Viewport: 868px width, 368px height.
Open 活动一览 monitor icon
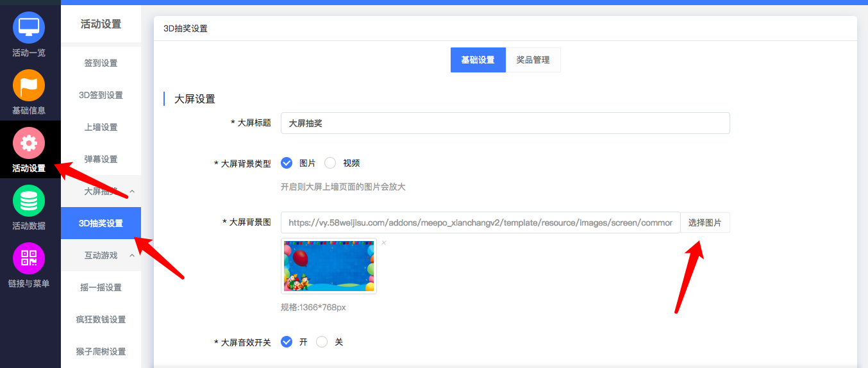29,28
